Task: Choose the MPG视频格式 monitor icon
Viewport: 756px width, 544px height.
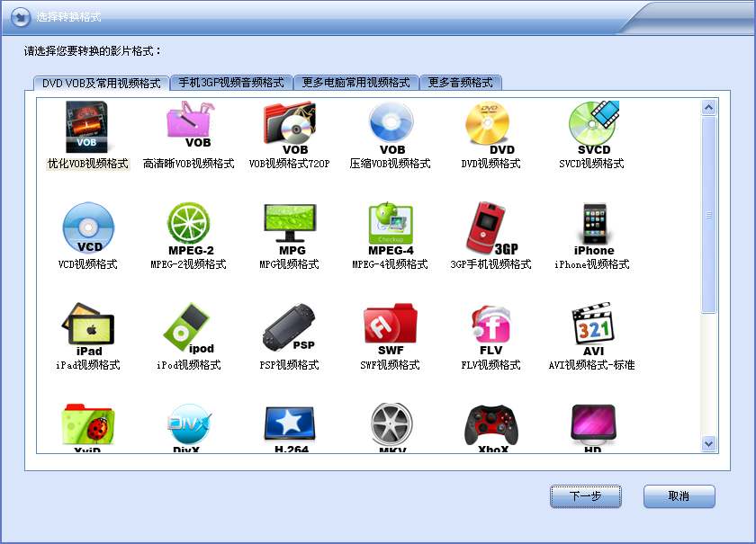Action: tap(290, 228)
